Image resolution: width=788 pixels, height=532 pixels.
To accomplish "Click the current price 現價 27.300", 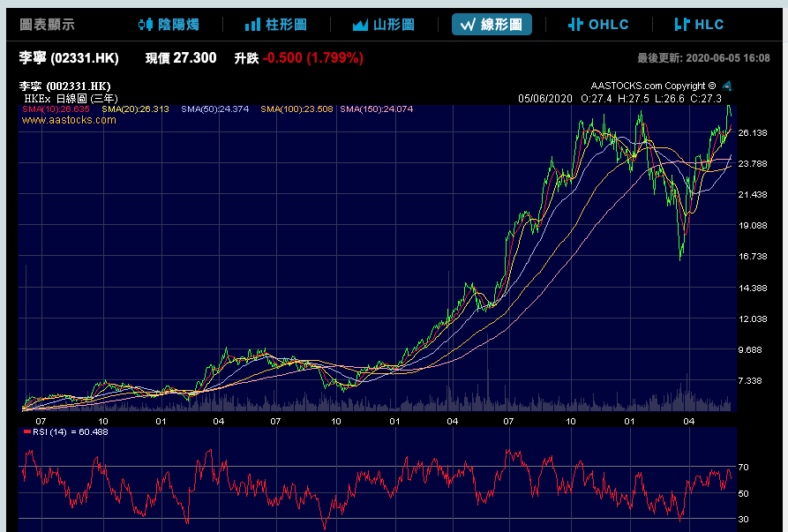I will click(181, 58).
